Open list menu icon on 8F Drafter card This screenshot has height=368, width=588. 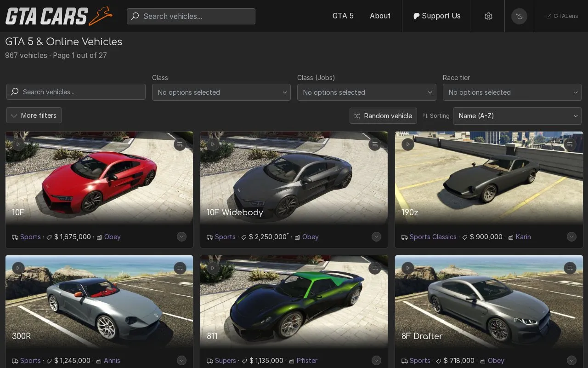tap(570, 268)
